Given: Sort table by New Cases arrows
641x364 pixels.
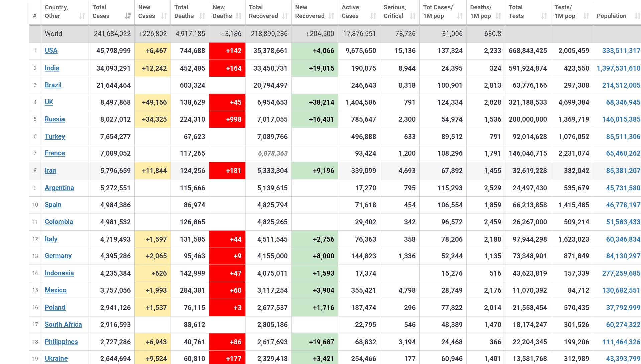Looking at the screenshot, I should (x=164, y=16).
